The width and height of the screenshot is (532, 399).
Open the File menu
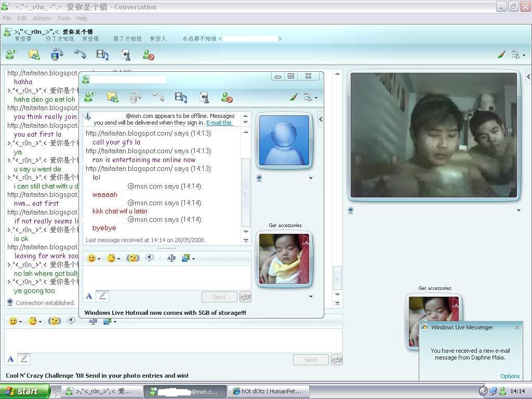point(7,18)
